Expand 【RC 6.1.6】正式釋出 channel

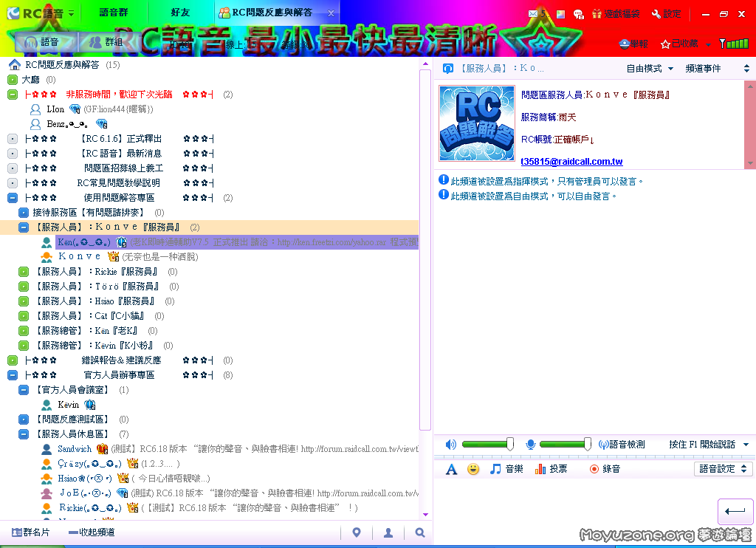click(13, 139)
